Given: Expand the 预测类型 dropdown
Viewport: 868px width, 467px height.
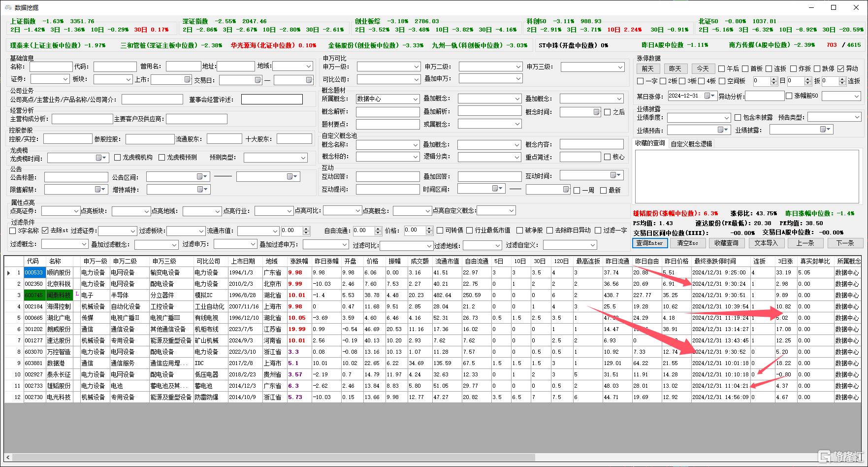Looking at the screenshot, I should coord(303,158).
